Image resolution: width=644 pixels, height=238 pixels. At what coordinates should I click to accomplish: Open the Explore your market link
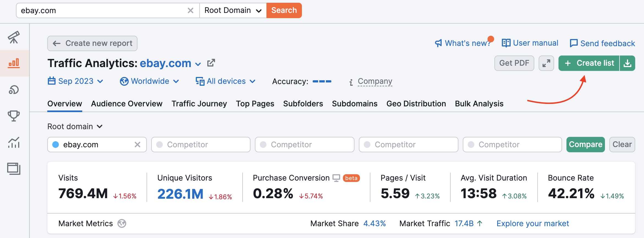click(x=533, y=223)
